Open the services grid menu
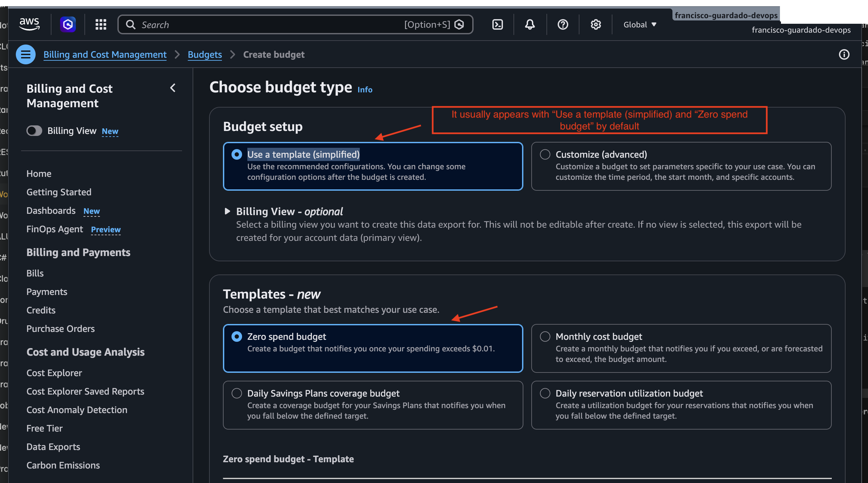The image size is (868, 483). [x=101, y=25]
